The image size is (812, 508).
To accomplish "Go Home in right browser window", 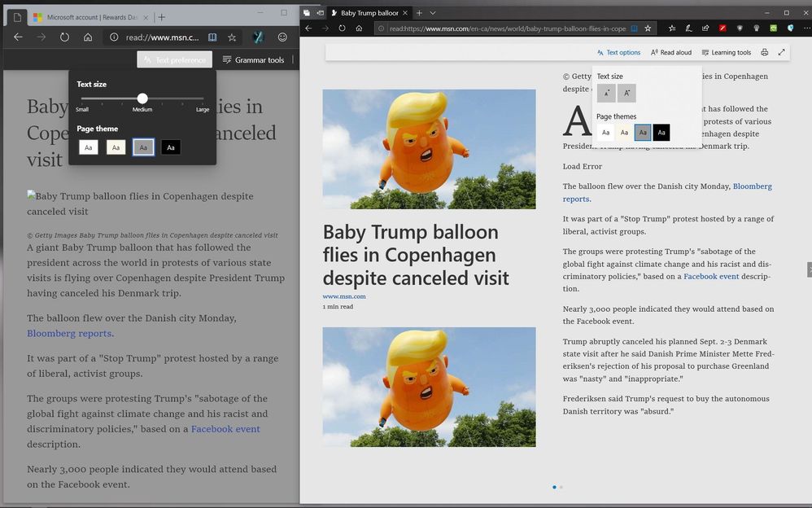I will (x=359, y=28).
